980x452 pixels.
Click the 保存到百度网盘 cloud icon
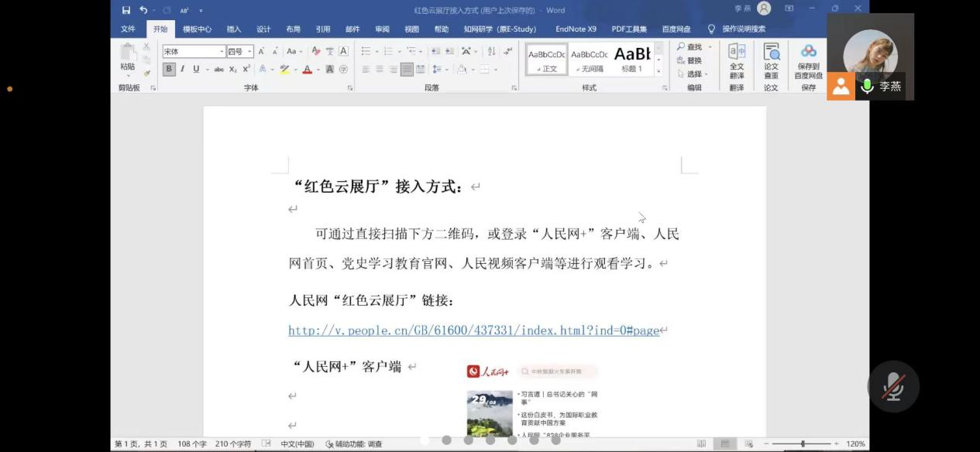pyautogui.click(x=809, y=61)
